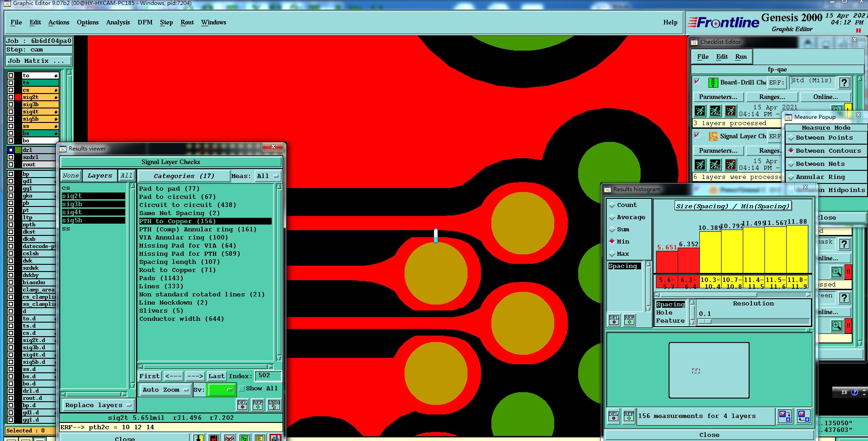Image resolution: width=868 pixels, height=441 pixels.
Task: Click DEL icon at bottom of Results histogram
Action: (x=613, y=416)
